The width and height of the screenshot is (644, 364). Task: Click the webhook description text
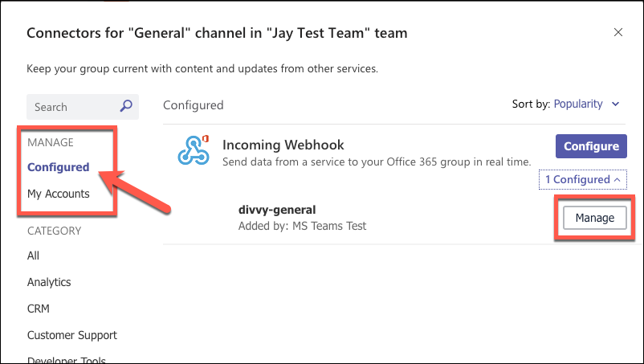click(377, 162)
